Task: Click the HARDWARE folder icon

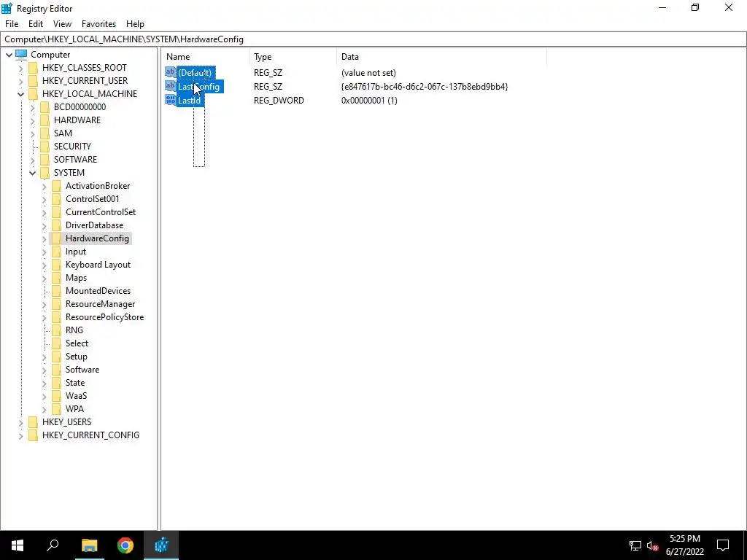Action: click(44, 120)
